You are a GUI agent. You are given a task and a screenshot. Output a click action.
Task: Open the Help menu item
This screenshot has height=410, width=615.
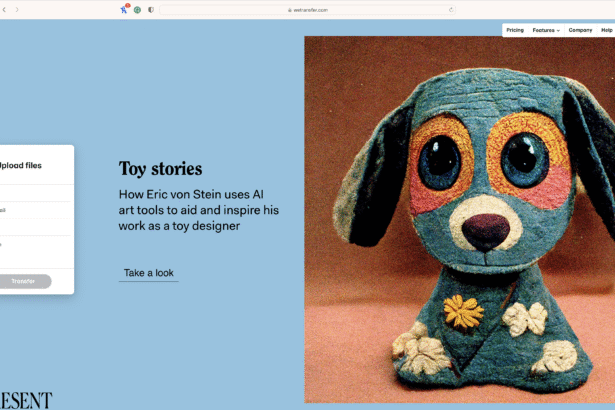[606, 30]
